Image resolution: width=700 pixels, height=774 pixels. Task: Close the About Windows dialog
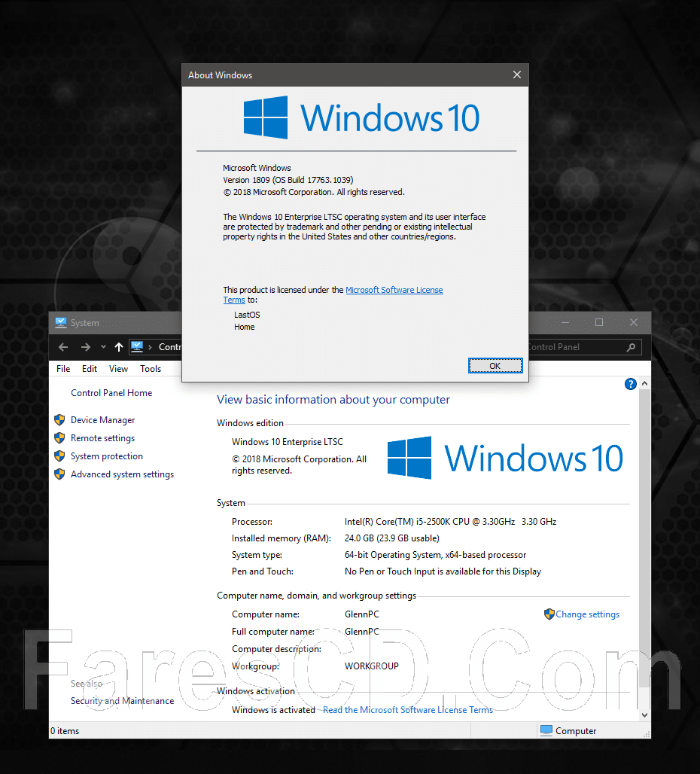point(517,75)
